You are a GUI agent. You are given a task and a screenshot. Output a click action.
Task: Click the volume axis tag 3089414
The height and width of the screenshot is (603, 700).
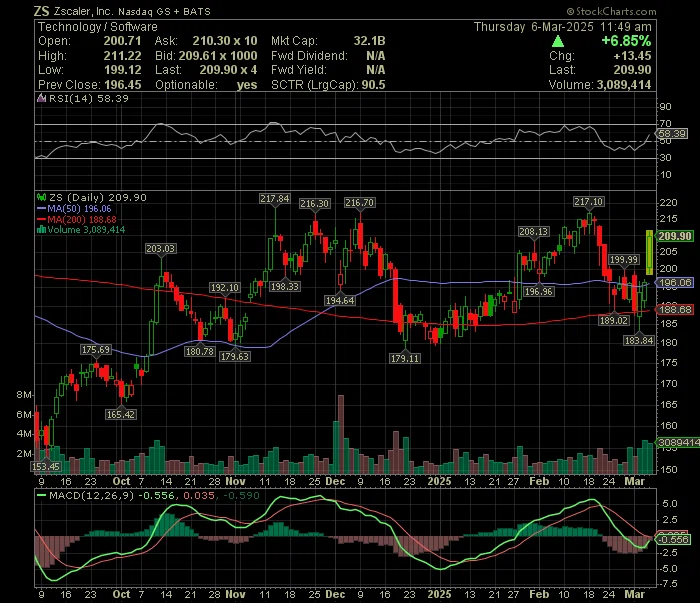pyautogui.click(x=678, y=442)
